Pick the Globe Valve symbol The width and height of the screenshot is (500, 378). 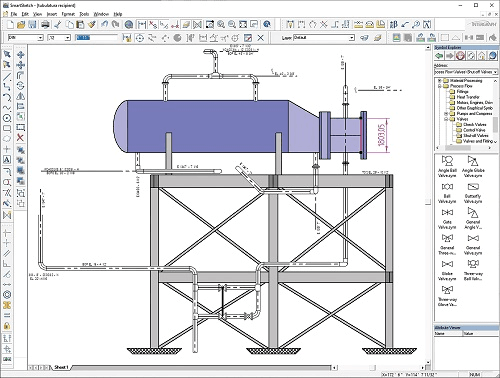pos(447,270)
